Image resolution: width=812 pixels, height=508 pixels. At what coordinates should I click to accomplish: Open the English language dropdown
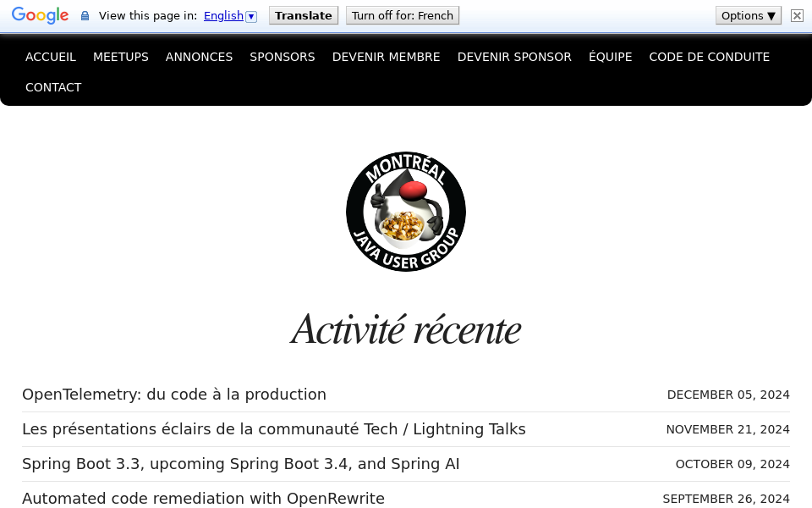pyautogui.click(x=222, y=15)
